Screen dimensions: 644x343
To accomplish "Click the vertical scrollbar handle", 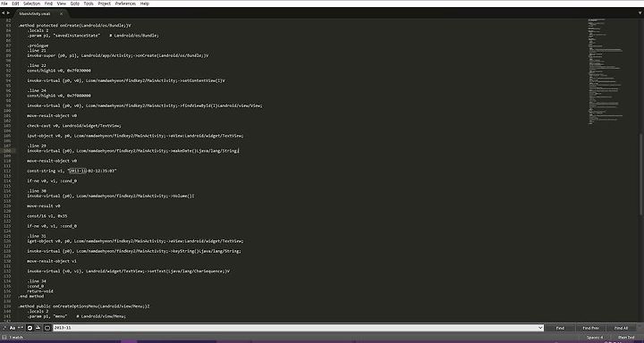I will (x=641, y=174).
